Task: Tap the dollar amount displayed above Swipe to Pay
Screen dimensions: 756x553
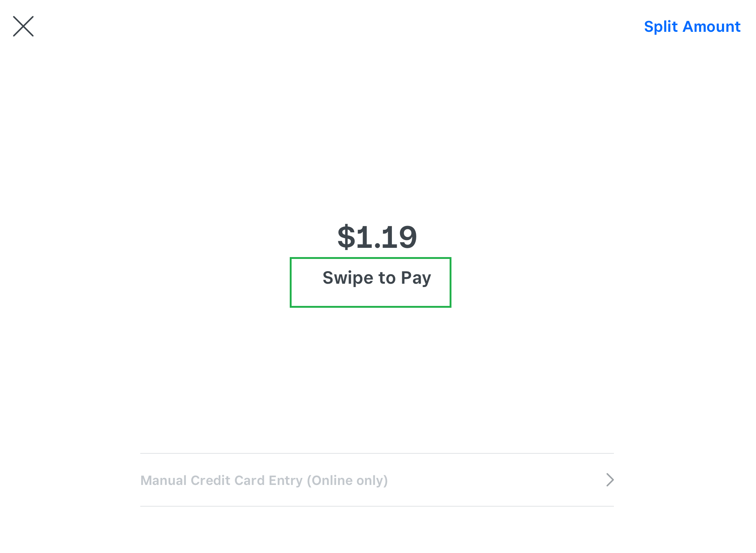Action: [x=377, y=237]
